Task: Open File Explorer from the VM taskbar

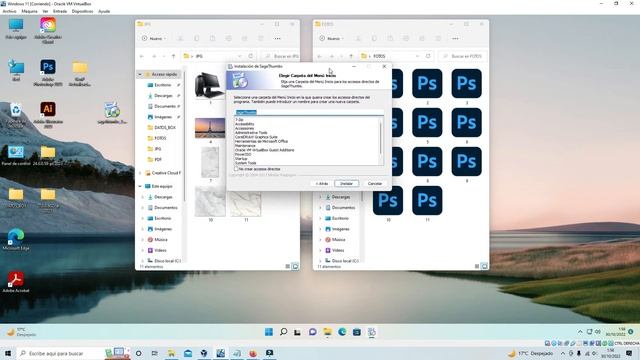Action: coord(327,332)
